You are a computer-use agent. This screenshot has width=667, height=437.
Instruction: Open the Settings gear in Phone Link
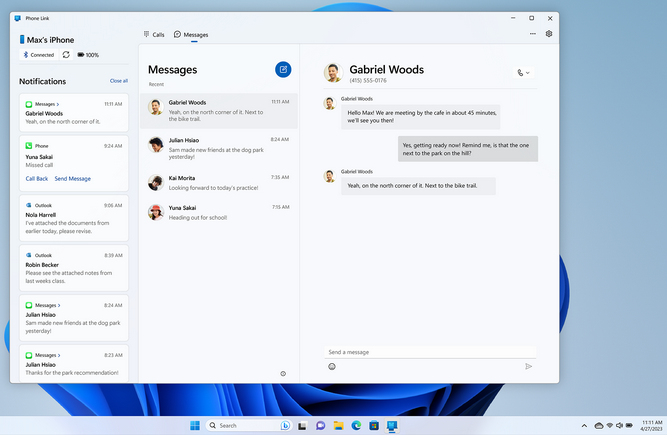(549, 34)
